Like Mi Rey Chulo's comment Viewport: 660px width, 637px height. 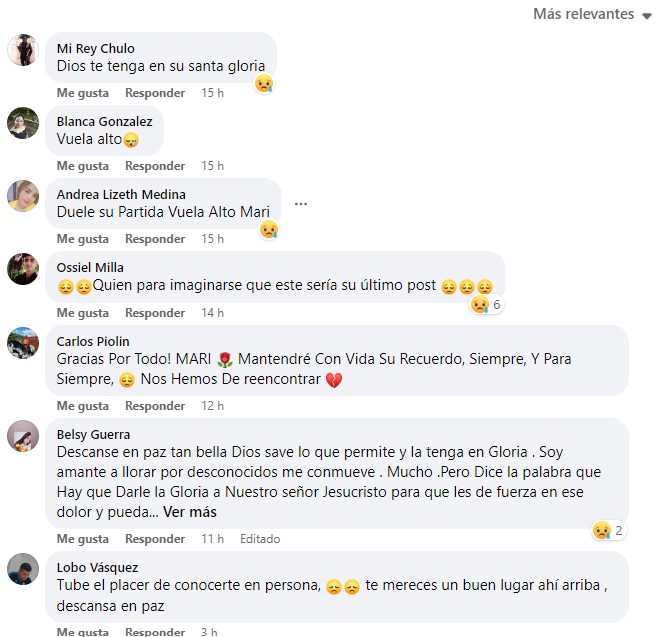pos(83,93)
